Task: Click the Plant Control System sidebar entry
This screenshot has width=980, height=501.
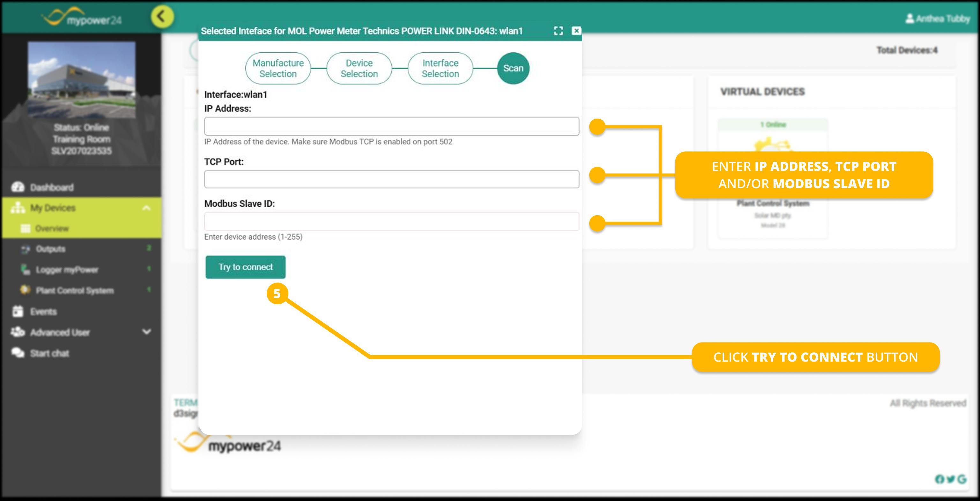Action: coord(75,291)
